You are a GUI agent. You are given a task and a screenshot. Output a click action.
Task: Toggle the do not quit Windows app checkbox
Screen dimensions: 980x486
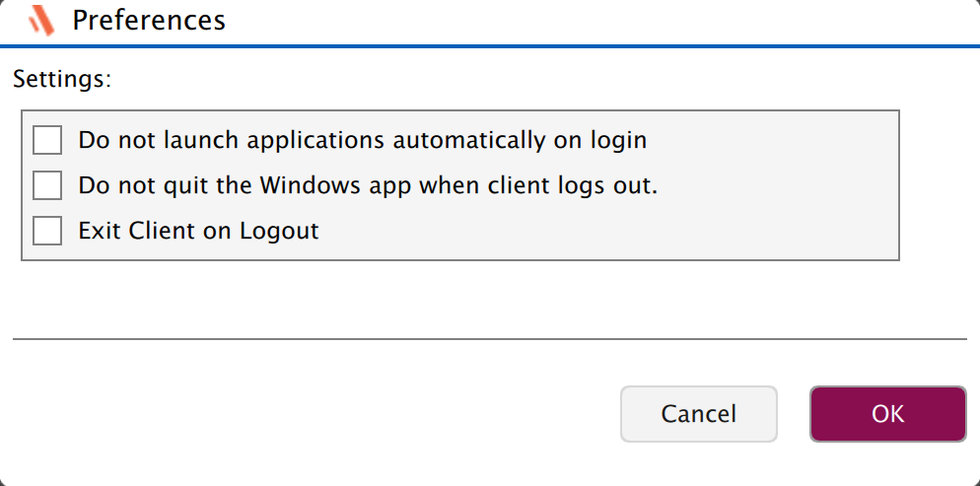(47, 185)
